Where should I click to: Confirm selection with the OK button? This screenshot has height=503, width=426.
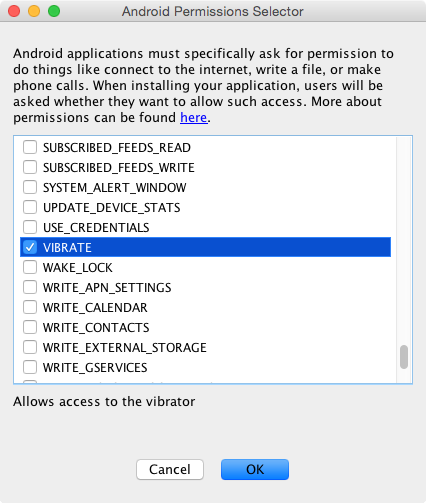(x=255, y=469)
